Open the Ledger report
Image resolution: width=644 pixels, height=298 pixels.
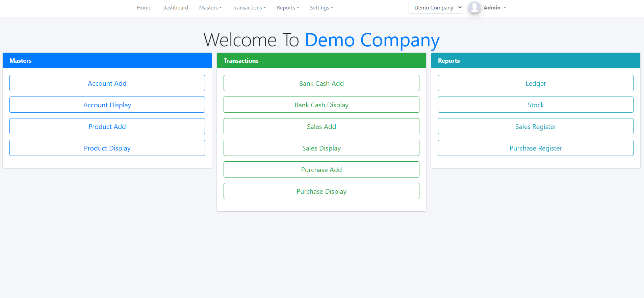click(x=535, y=83)
